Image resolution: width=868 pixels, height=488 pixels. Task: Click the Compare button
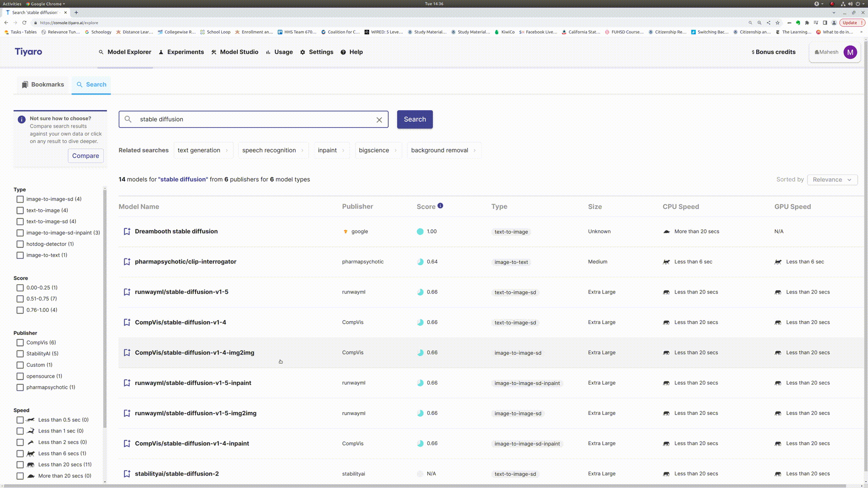(86, 156)
